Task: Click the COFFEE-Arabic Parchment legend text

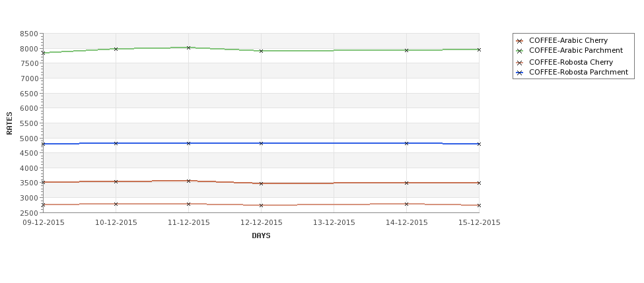Action: 576,50
